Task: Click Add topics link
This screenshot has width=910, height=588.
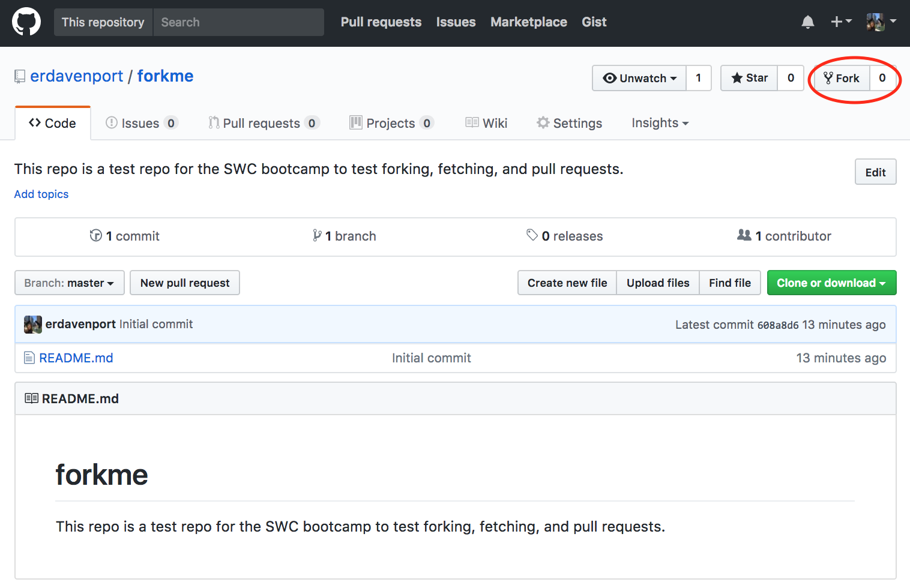Action: pos(41,194)
